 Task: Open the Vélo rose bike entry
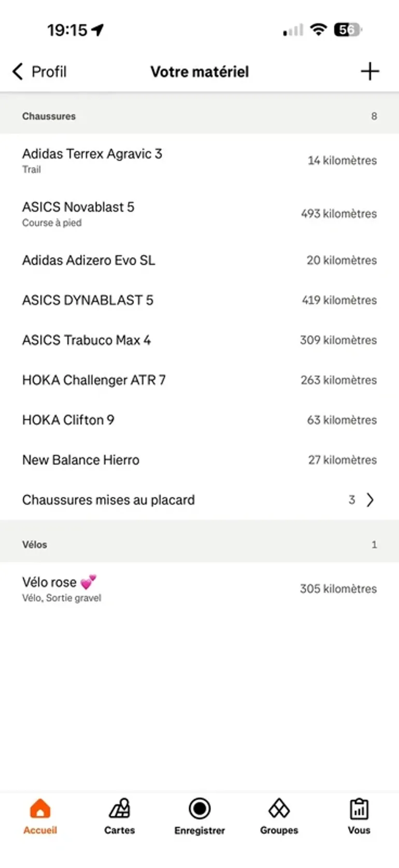(199, 589)
